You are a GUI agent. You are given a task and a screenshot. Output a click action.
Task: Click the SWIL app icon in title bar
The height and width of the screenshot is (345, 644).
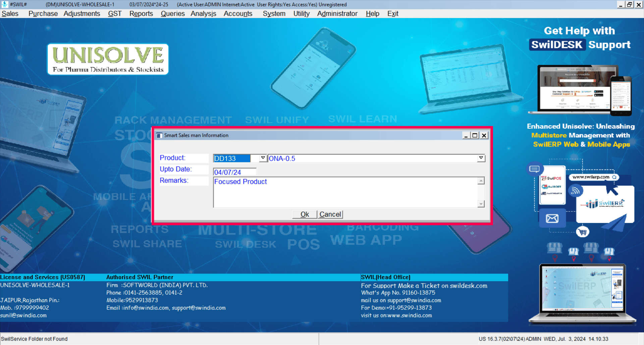[5, 4]
